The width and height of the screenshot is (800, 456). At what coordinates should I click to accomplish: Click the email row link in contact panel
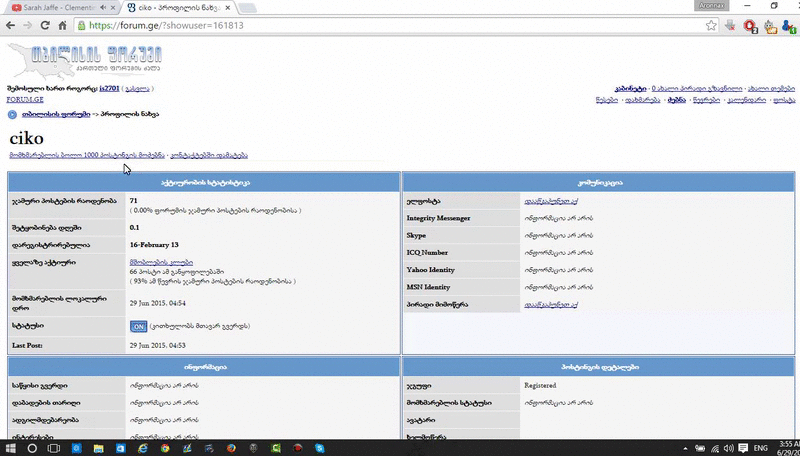(x=551, y=201)
